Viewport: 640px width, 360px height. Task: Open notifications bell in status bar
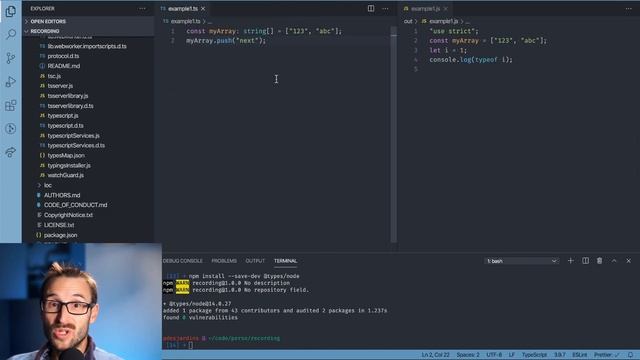(630, 355)
